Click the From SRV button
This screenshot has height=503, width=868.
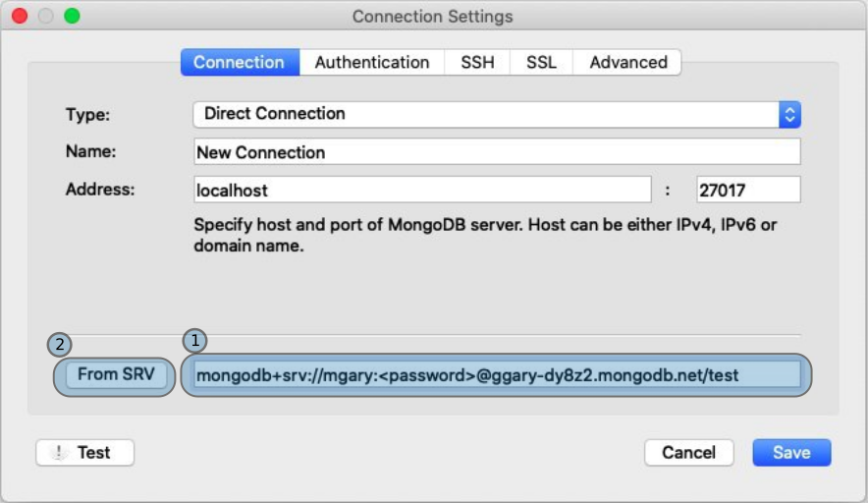click(116, 374)
